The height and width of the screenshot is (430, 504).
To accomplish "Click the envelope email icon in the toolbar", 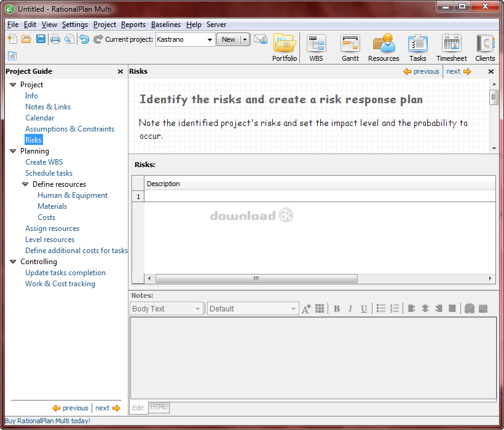I will click(x=261, y=39).
